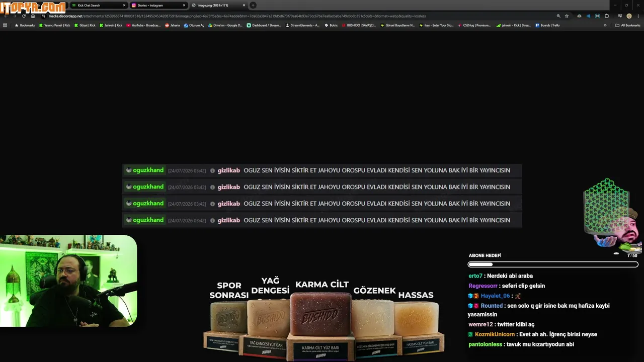
Task: Select the image.png (1061×171) tab
Action: coord(218,5)
